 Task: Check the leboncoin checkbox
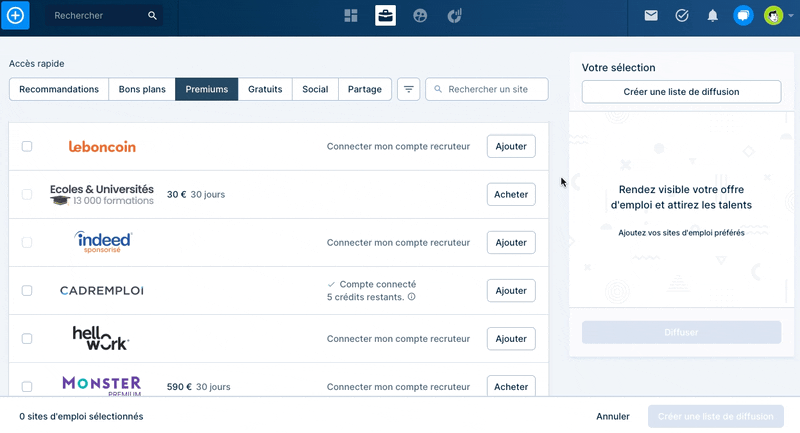[x=27, y=146]
